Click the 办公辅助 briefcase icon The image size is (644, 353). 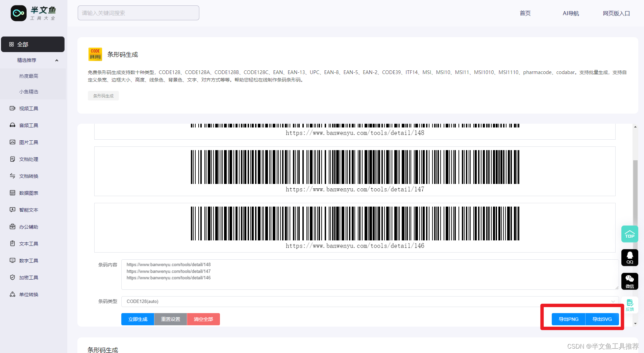point(13,227)
